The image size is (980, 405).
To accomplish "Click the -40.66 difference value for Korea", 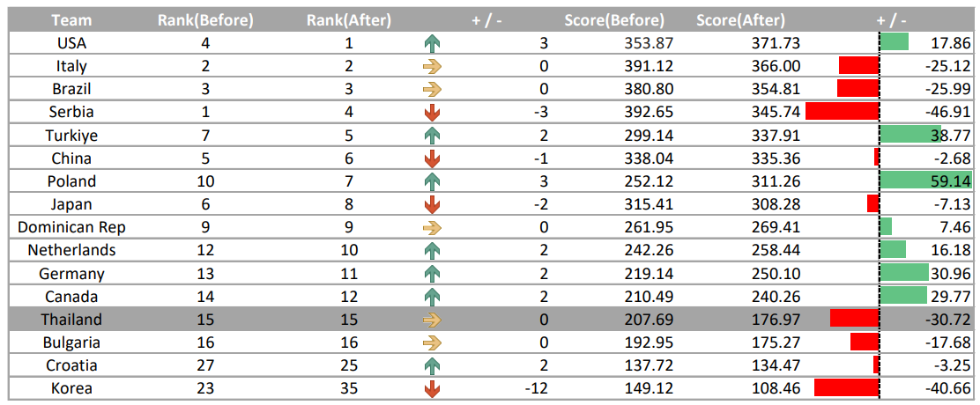I will (x=947, y=389).
